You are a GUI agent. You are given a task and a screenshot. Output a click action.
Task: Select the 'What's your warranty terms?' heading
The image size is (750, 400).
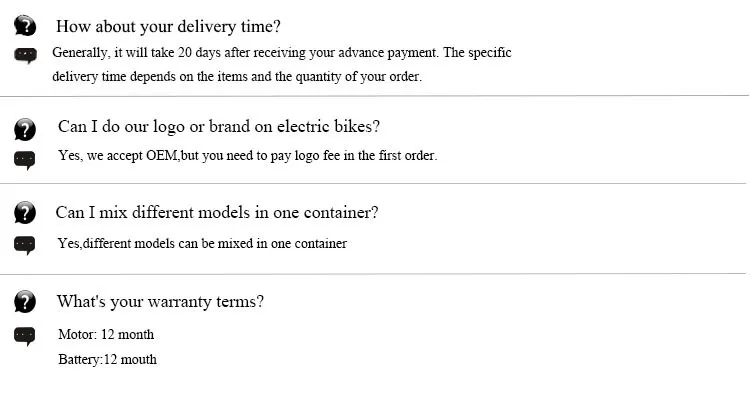point(160,302)
